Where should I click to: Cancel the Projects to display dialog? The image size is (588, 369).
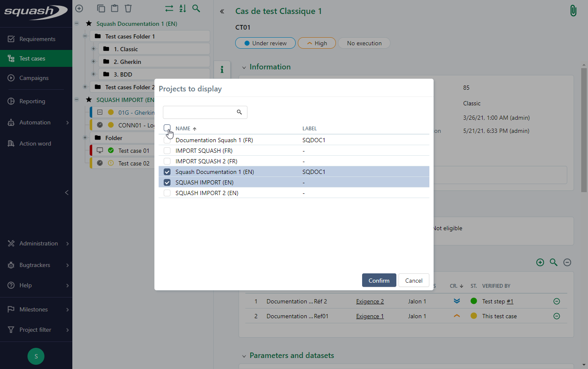pos(414,281)
